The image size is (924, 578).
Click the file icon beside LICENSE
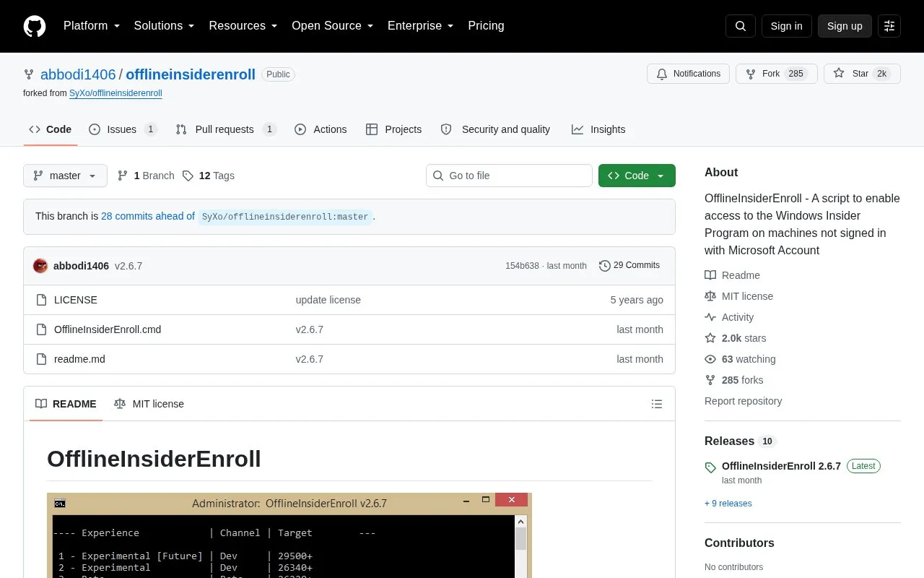pyautogui.click(x=41, y=300)
